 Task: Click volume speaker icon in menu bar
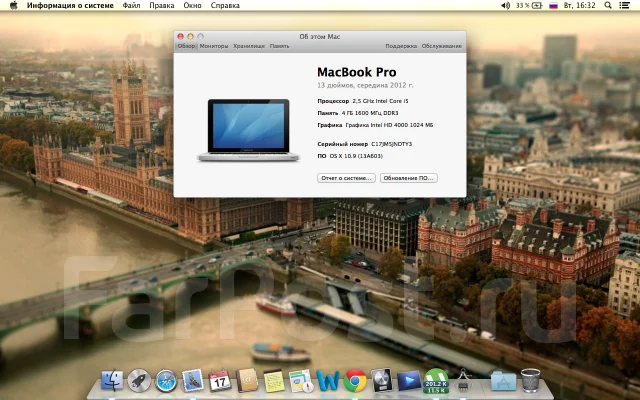(505, 5)
